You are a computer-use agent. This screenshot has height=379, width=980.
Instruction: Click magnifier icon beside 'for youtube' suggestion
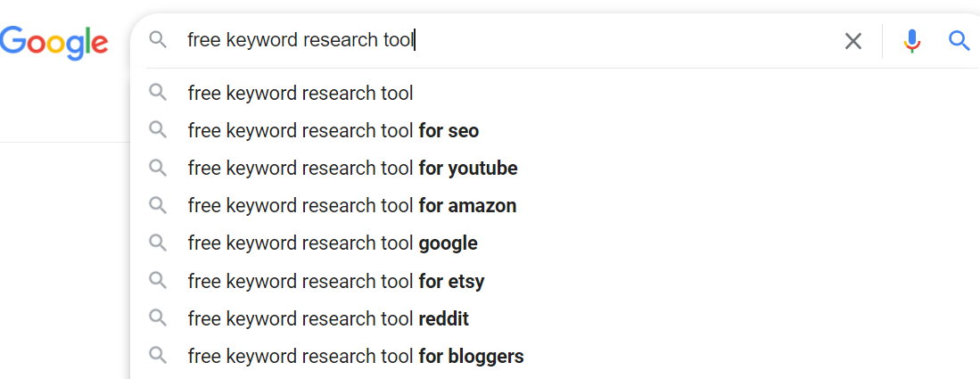pyautogui.click(x=158, y=168)
